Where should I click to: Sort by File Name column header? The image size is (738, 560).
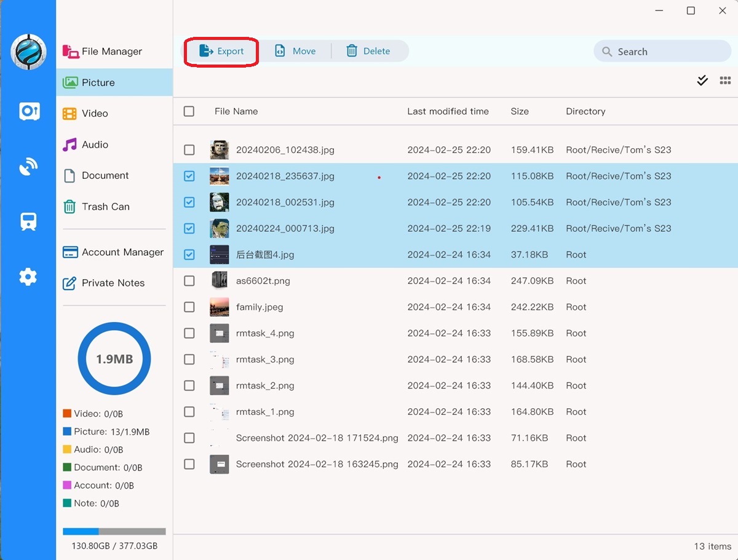[236, 111]
